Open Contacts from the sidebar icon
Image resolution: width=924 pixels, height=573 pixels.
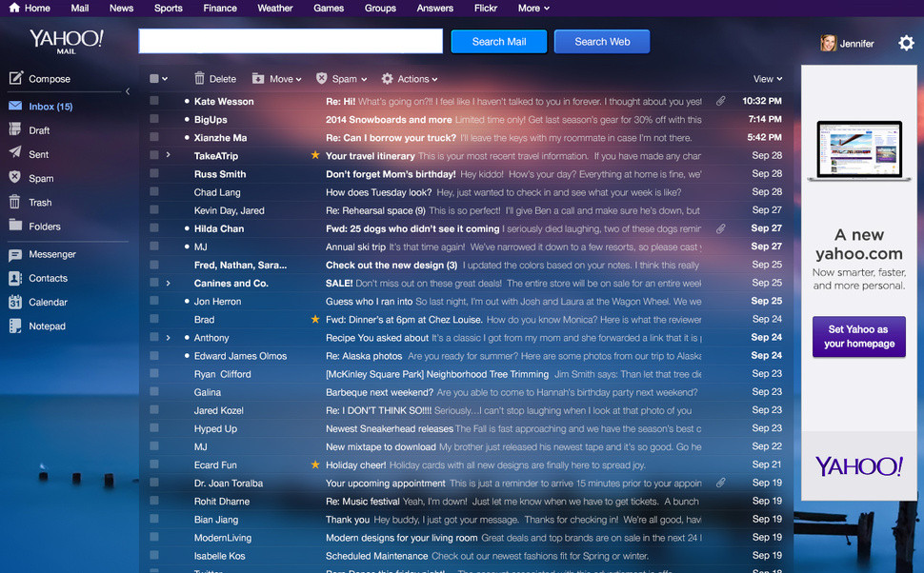click(x=19, y=278)
